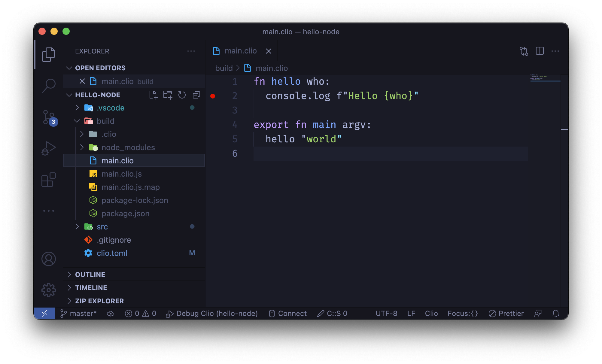Image resolution: width=602 pixels, height=364 pixels.
Task: Refresh the HELLO-NODE explorer
Action: [182, 95]
